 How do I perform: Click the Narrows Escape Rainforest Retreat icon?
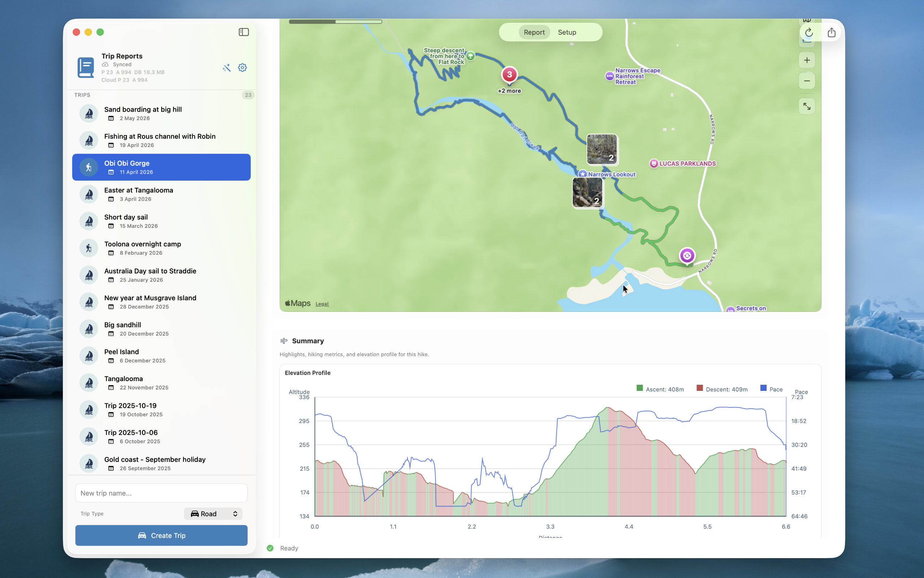pyautogui.click(x=610, y=76)
